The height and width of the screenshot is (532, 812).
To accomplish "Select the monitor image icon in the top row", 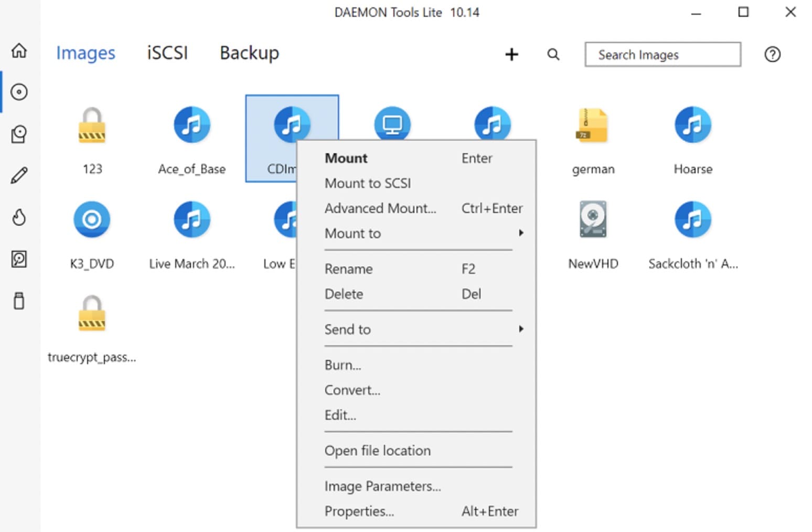I will [x=392, y=123].
